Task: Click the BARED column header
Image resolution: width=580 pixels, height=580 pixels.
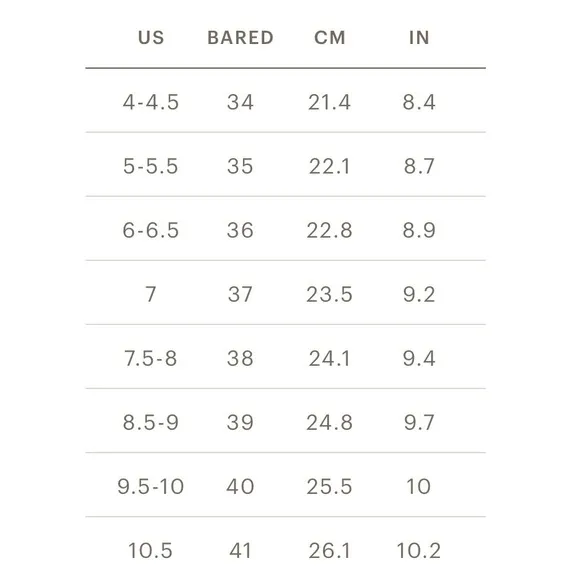Action: pos(240,37)
